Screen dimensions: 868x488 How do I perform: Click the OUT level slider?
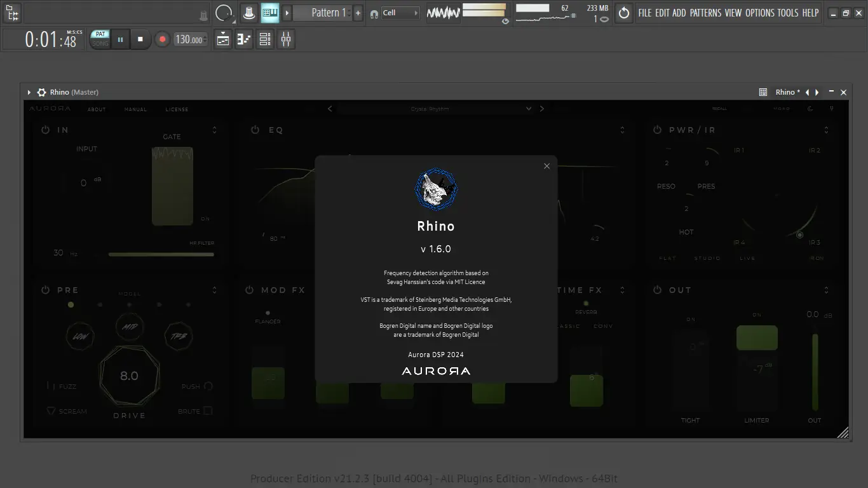click(815, 372)
